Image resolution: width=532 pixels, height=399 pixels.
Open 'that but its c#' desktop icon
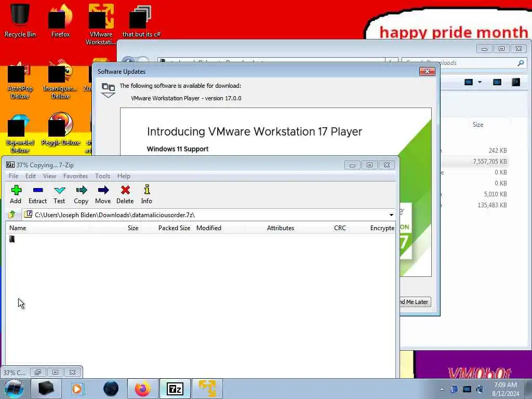pyautogui.click(x=141, y=20)
